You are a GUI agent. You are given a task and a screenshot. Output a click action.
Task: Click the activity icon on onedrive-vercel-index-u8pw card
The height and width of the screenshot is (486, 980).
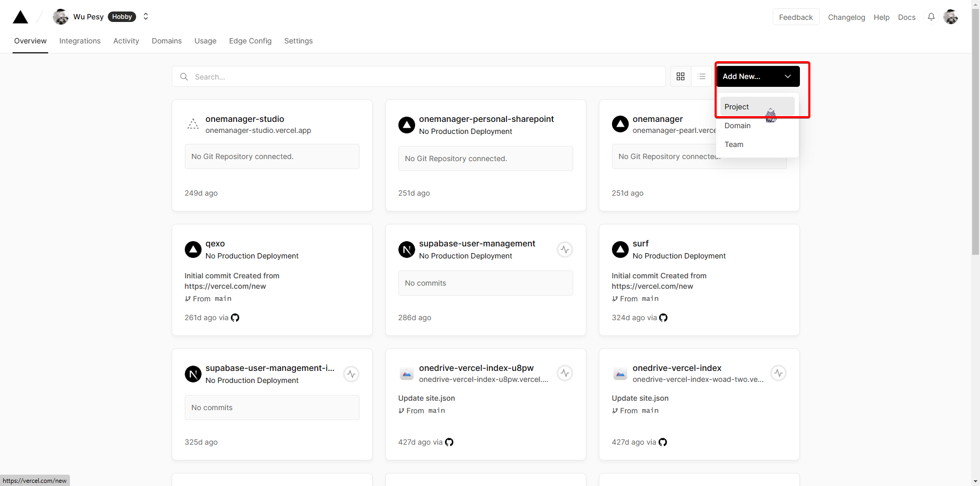click(x=564, y=373)
